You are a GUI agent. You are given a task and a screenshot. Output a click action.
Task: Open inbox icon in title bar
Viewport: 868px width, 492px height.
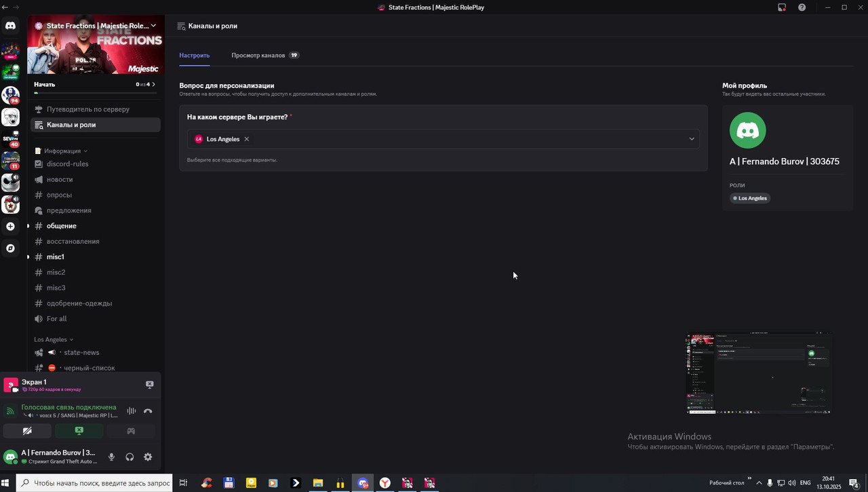coord(782,7)
